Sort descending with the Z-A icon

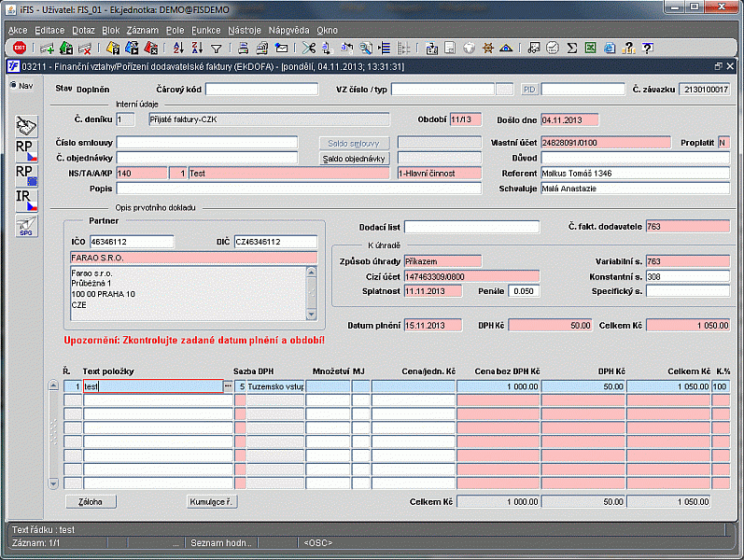pyautogui.click(x=197, y=48)
